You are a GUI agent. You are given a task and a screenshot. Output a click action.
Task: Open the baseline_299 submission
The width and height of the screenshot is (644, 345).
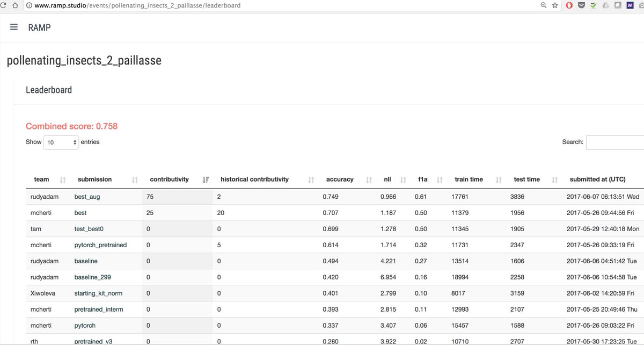(x=92, y=277)
